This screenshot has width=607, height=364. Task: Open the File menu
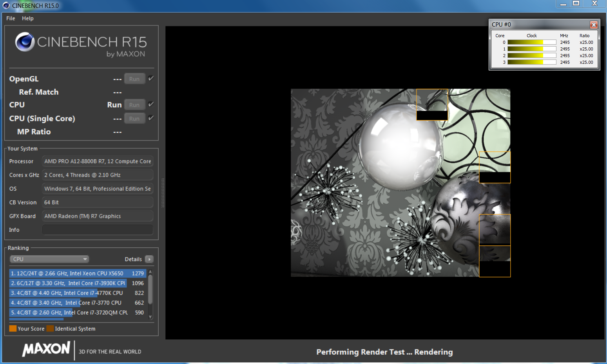pyautogui.click(x=11, y=18)
